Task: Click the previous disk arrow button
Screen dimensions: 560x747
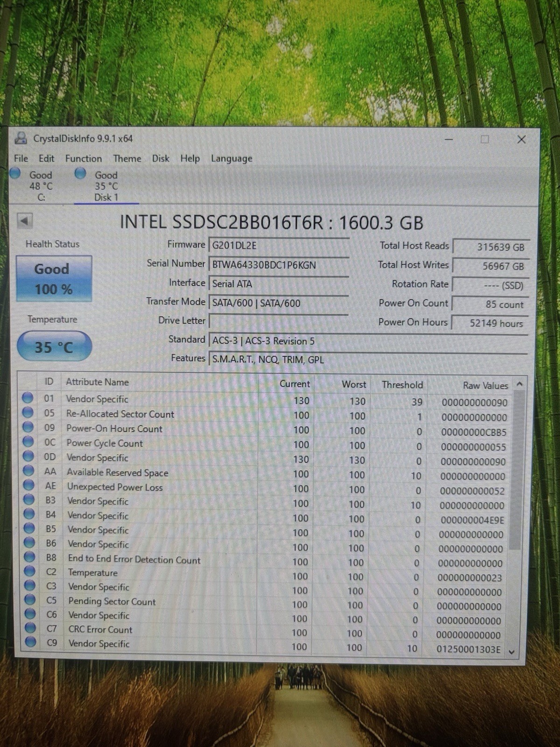Action: (x=25, y=220)
